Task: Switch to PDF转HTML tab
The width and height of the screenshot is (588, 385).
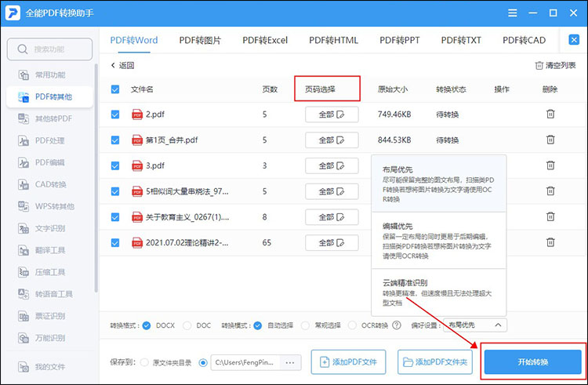Action: (x=333, y=40)
